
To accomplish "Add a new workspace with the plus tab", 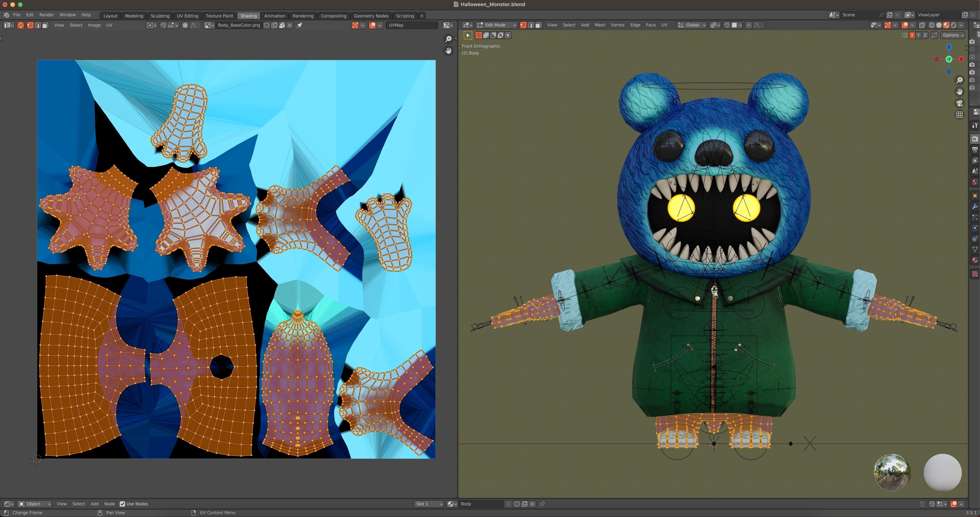I will pyautogui.click(x=421, y=16).
